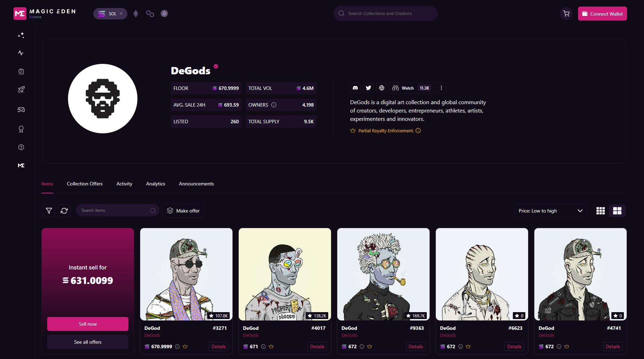Click the info icon beside price 670.9999
644x359 pixels.
(177, 347)
